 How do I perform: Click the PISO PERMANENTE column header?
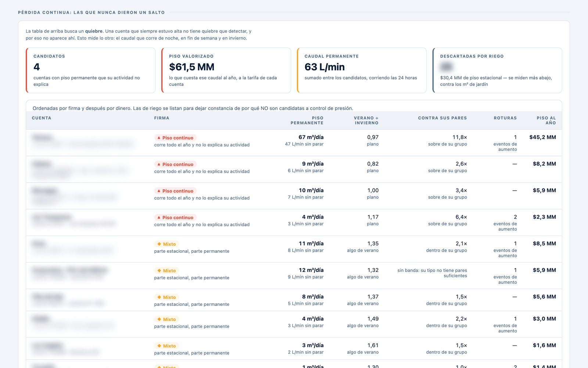pyautogui.click(x=307, y=120)
